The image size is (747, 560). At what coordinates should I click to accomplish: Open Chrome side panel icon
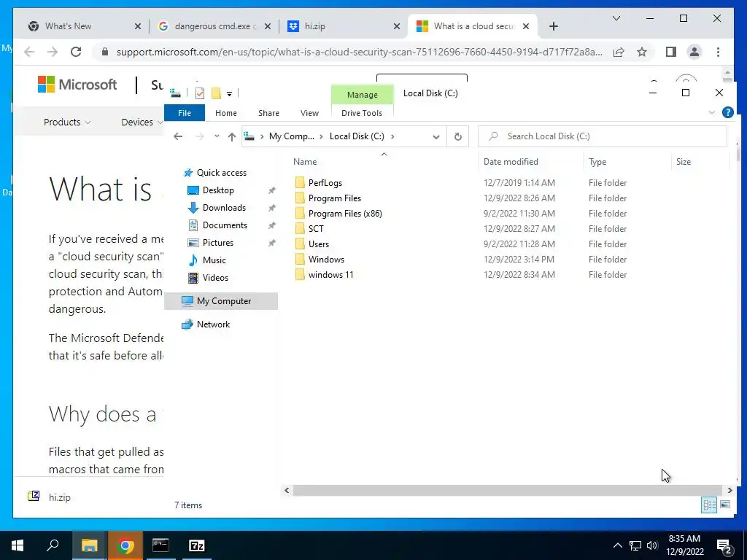point(671,52)
